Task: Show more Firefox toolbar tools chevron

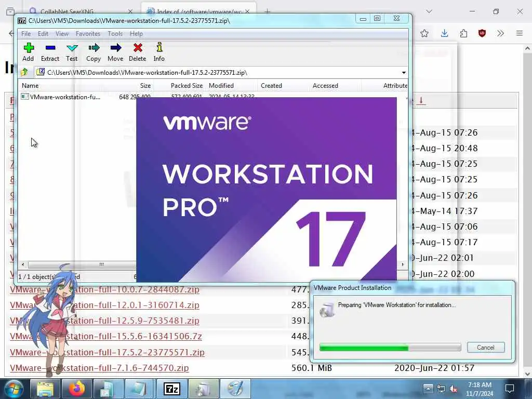Action: (500, 33)
